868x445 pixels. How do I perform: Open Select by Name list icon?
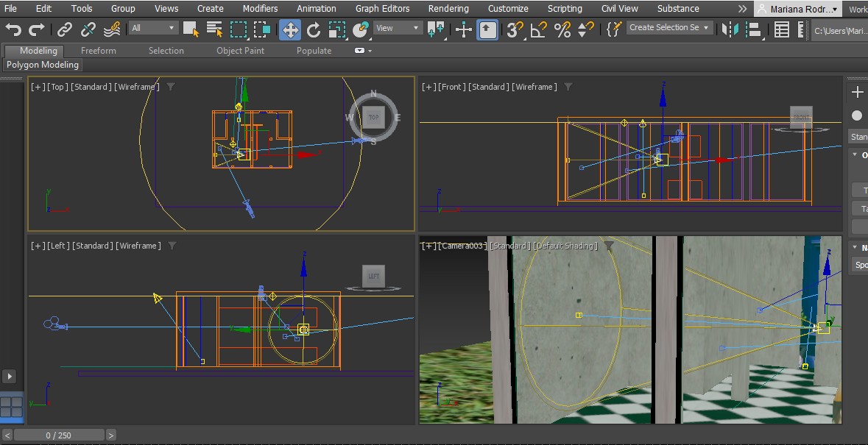tap(214, 29)
